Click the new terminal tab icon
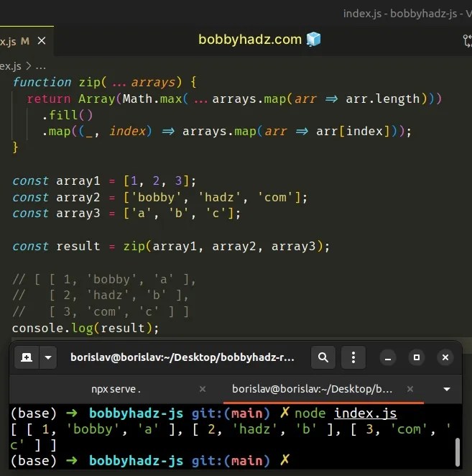The height and width of the screenshot is (476, 472). [x=27, y=357]
